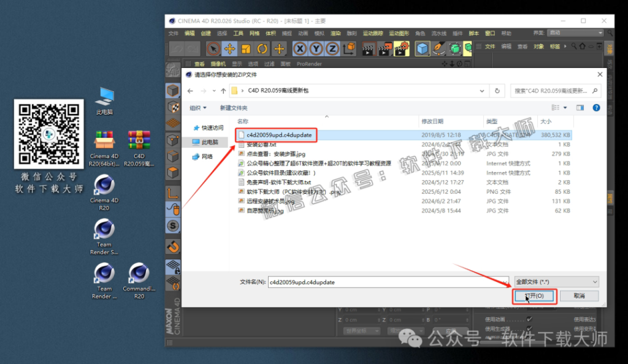Select the Scale tool
This screenshot has width=628, height=364.
click(245, 48)
